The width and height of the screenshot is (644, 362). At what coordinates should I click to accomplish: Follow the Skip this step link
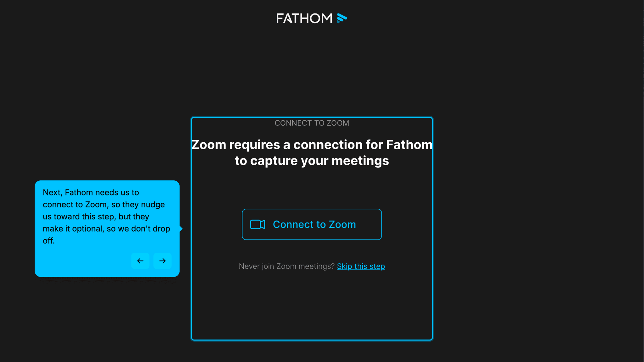click(361, 266)
